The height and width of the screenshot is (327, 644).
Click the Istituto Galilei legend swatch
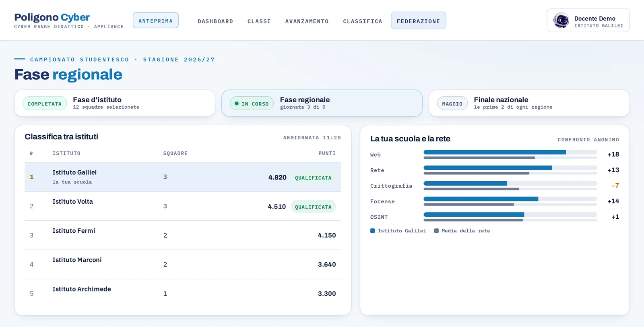coord(373,231)
